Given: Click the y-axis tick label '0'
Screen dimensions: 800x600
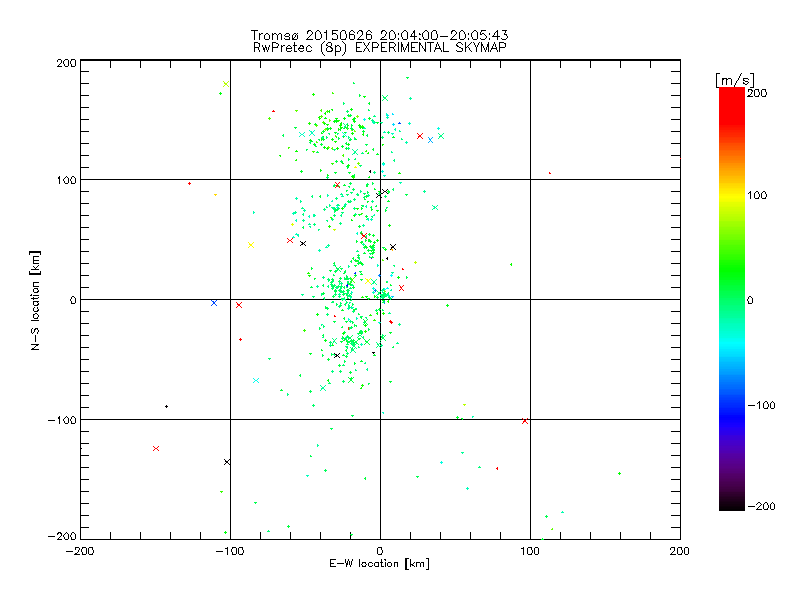Looking at the screenshot, I should [x=73, y=300].
